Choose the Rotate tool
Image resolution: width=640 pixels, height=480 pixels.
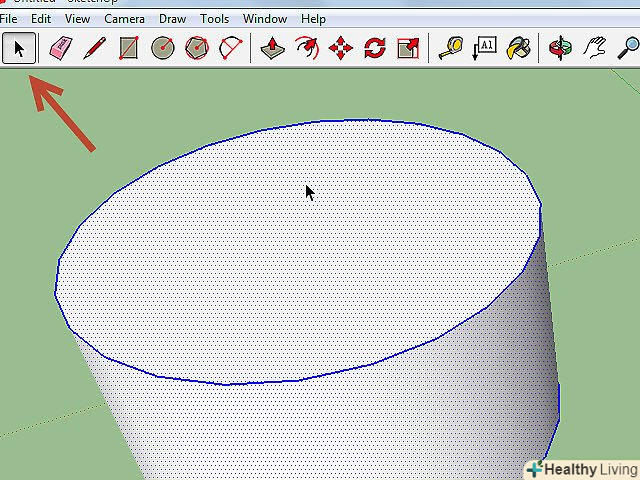375,47
